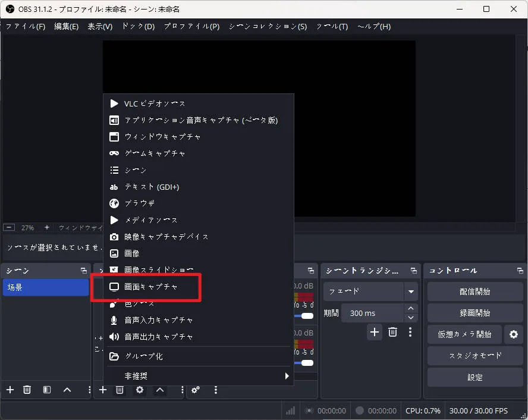Click the microphone icon of 音声入力キャプチャ

coord(114,320)
